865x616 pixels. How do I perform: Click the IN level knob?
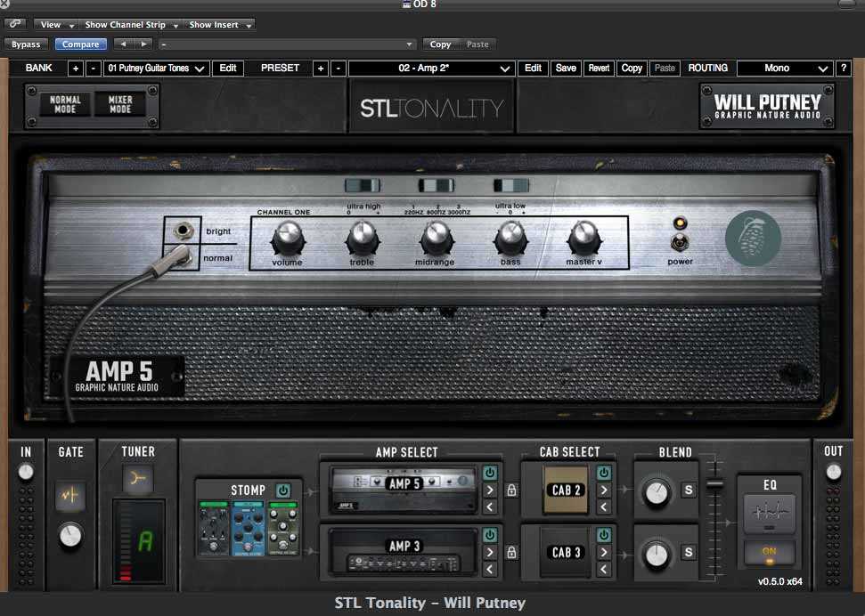click(25, 472)
